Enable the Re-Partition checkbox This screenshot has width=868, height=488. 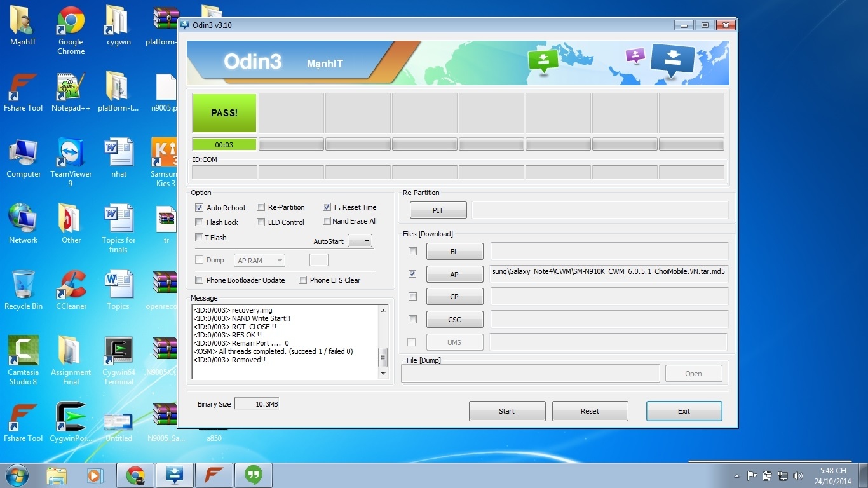pyautogui.click(x=261, y=207)
